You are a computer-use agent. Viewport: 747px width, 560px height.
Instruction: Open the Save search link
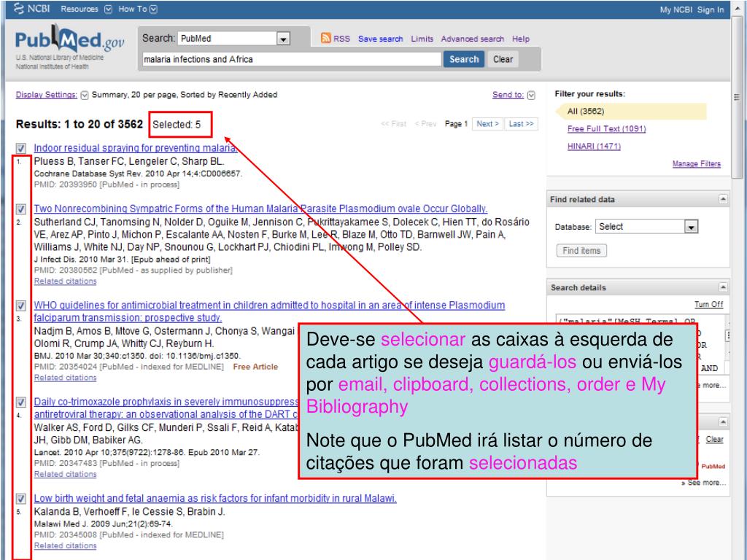(x=380, y=39)
